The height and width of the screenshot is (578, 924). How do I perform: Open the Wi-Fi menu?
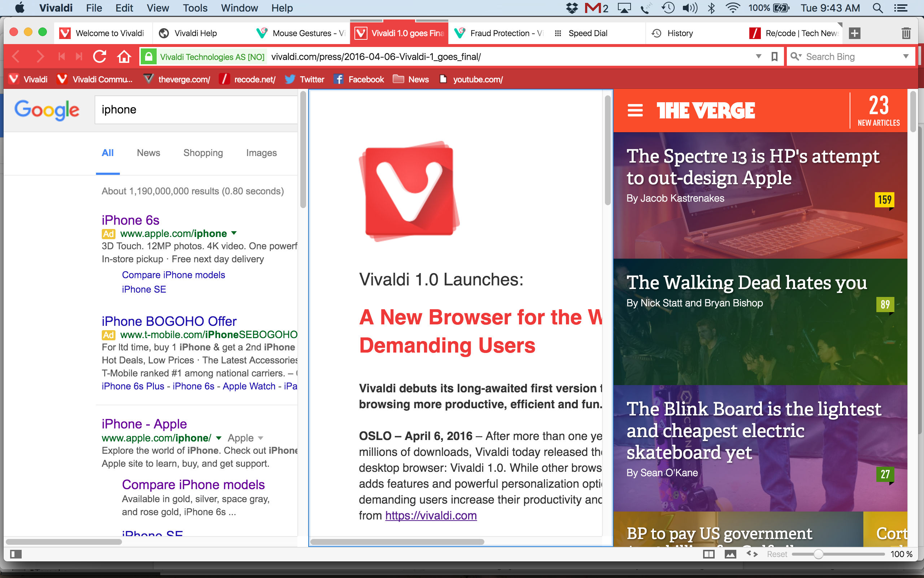(x=732, y=8)
